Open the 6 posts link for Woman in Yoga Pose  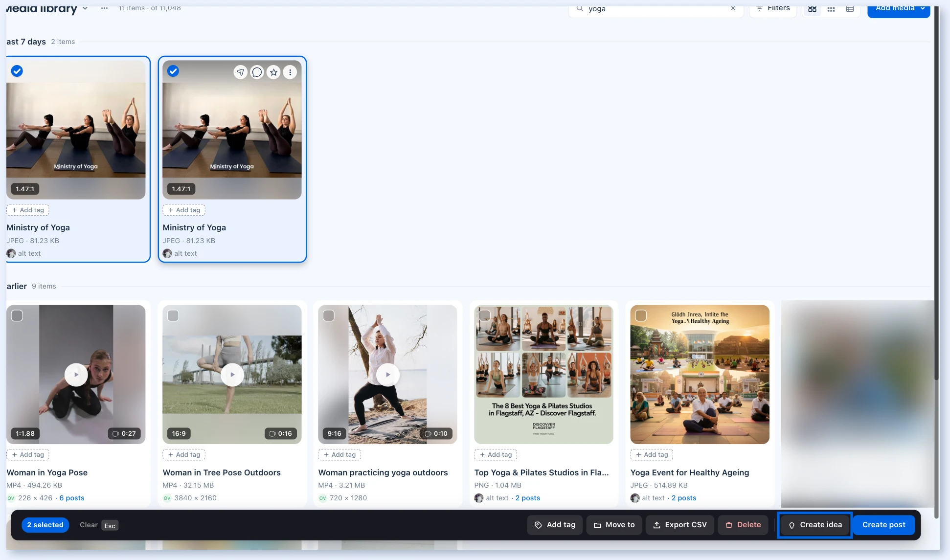coord(71,498)
